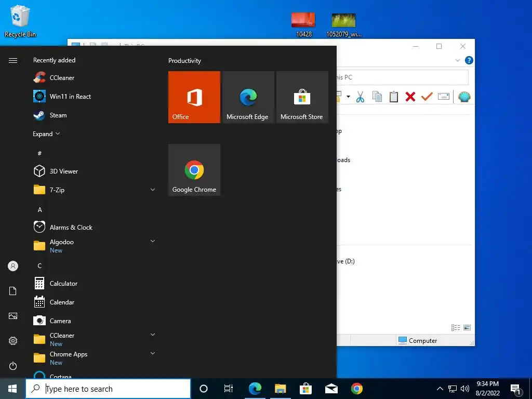The image size is (532, 399).
Task: Open 3D Viewer app
Action: (x=95, y=171)
